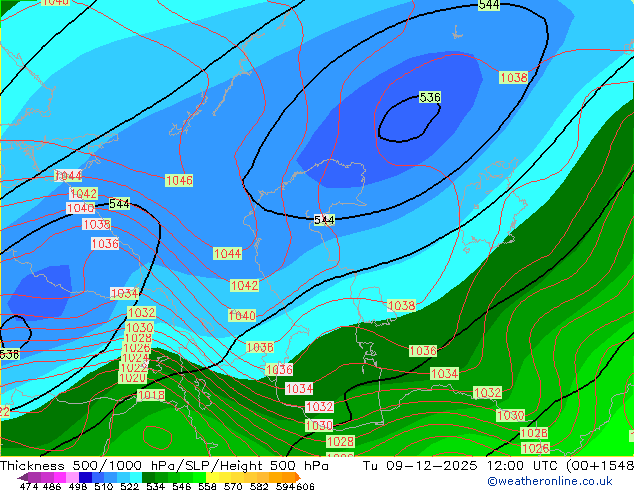
Task: Open the weatheronline.co.uk copyright link
Action: click(550, 481)
